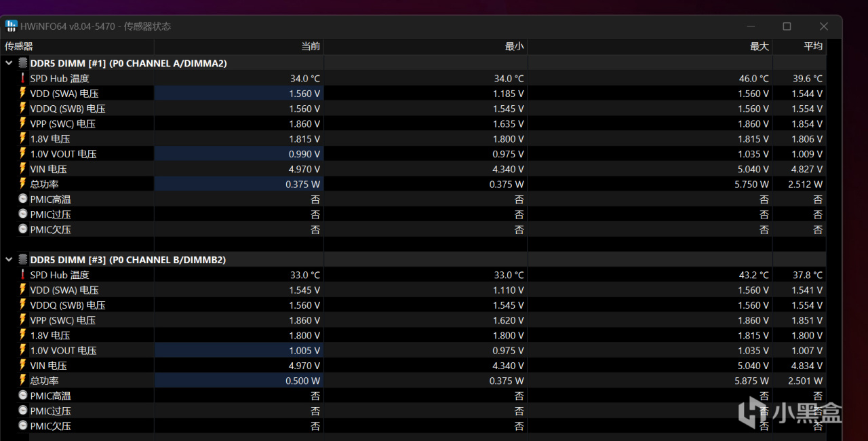868x441 pixels.
Task: Select lightning icon of DIMM [#1] 1.0V VOUT 电压
Action: [23, 154]
